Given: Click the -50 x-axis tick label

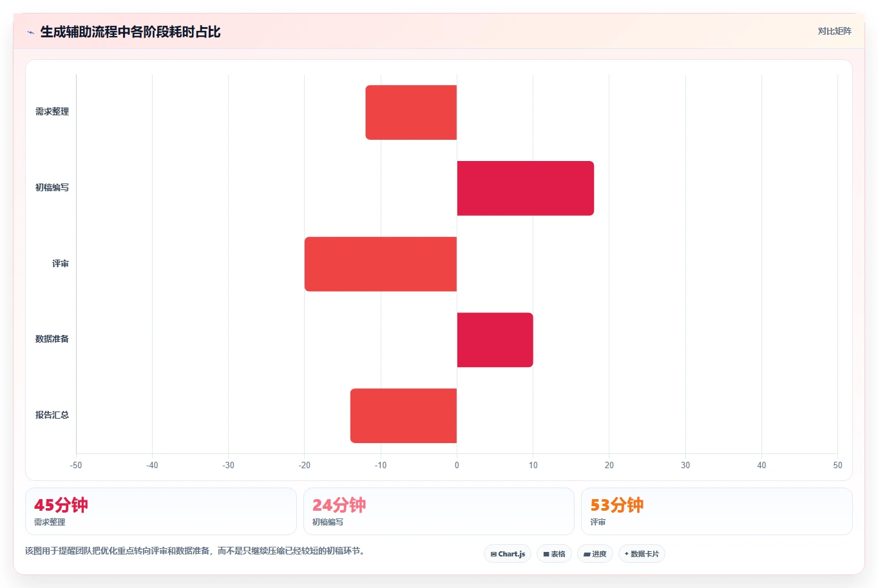Looking at the screenshot, I should tap(76, 465).
